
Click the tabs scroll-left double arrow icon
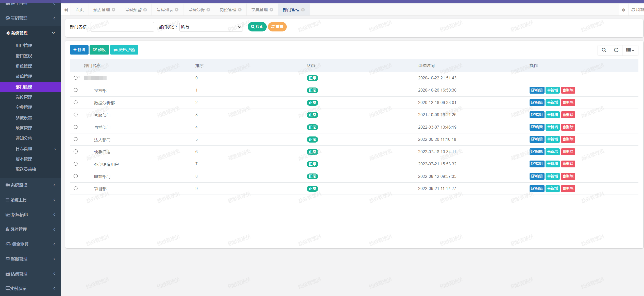[x=66, y=10]
